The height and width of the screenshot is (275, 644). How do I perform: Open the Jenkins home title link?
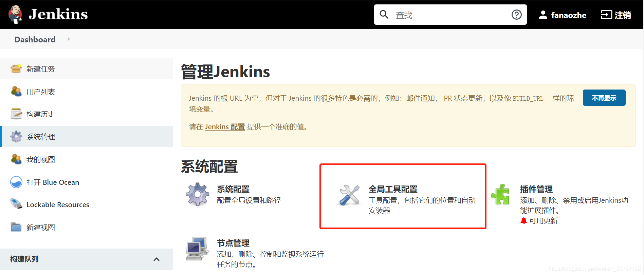tap(58, 14)
